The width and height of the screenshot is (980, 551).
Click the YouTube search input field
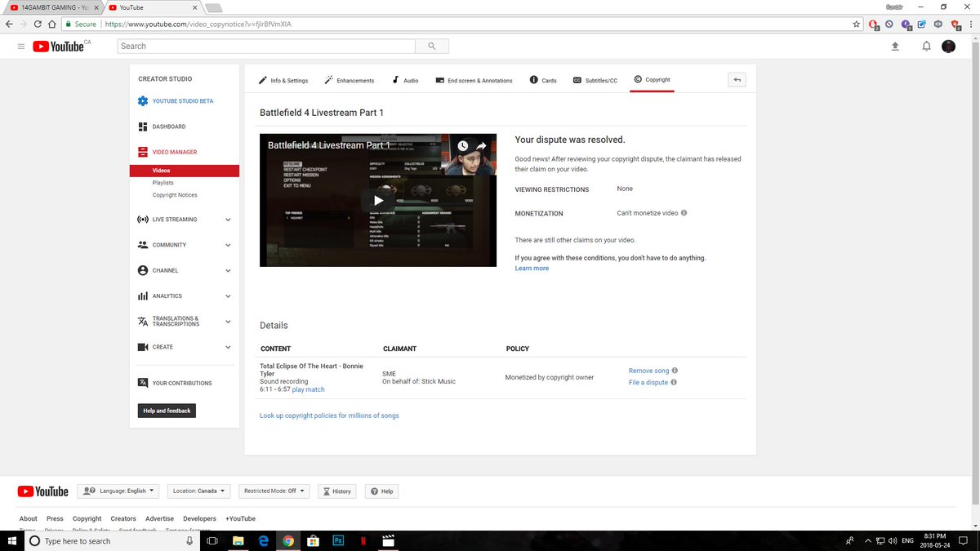(x=266, y=47)
